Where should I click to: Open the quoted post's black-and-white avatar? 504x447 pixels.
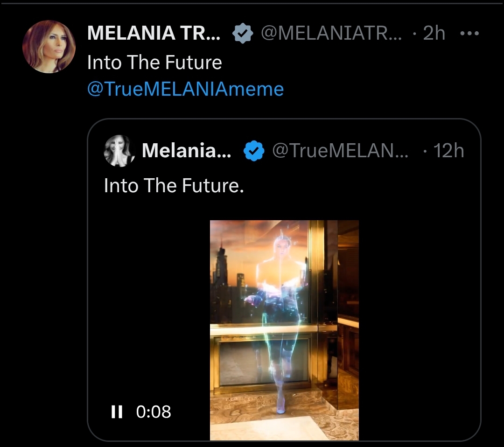coord(119,151)
